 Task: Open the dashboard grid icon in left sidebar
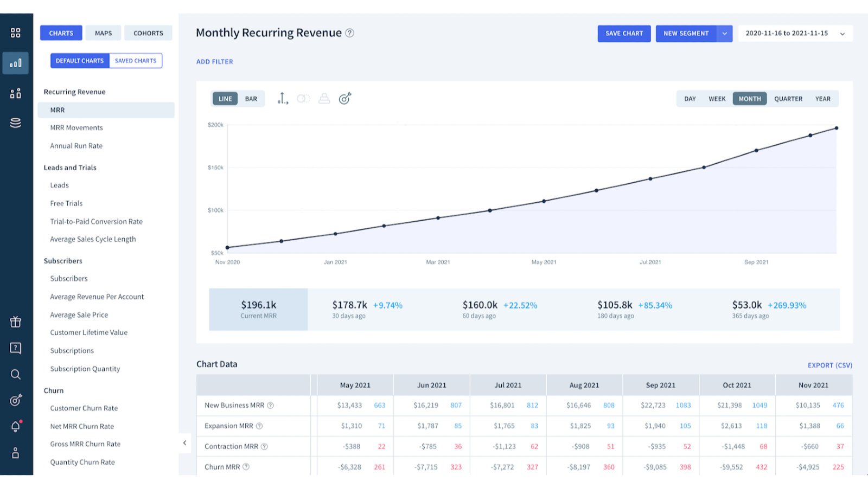click(x=16, y=33)
